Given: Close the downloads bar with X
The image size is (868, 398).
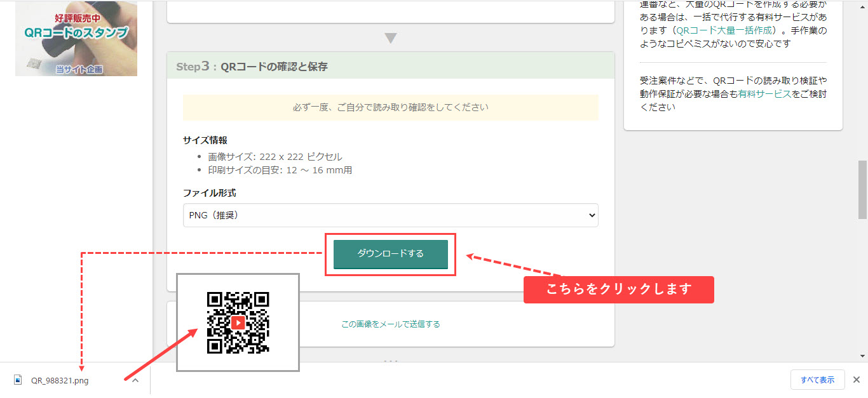Looking at the screenshot, I should click(x=856, y=380).
